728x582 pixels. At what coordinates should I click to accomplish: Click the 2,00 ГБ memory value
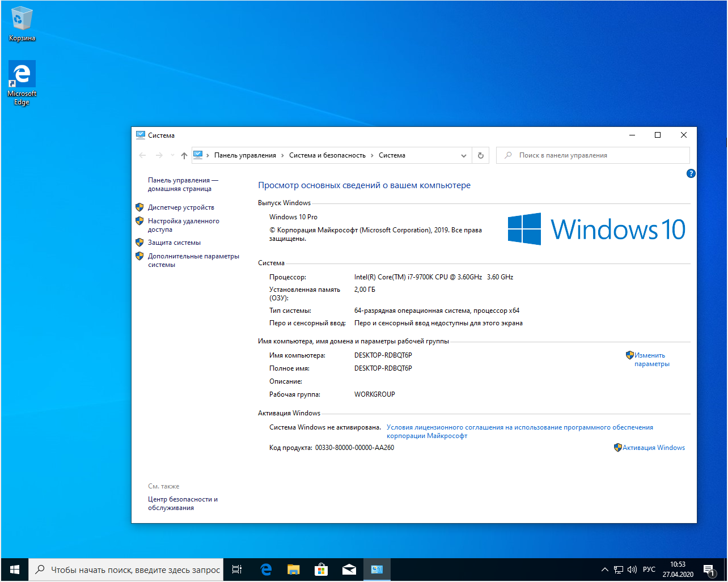point(365,290)
